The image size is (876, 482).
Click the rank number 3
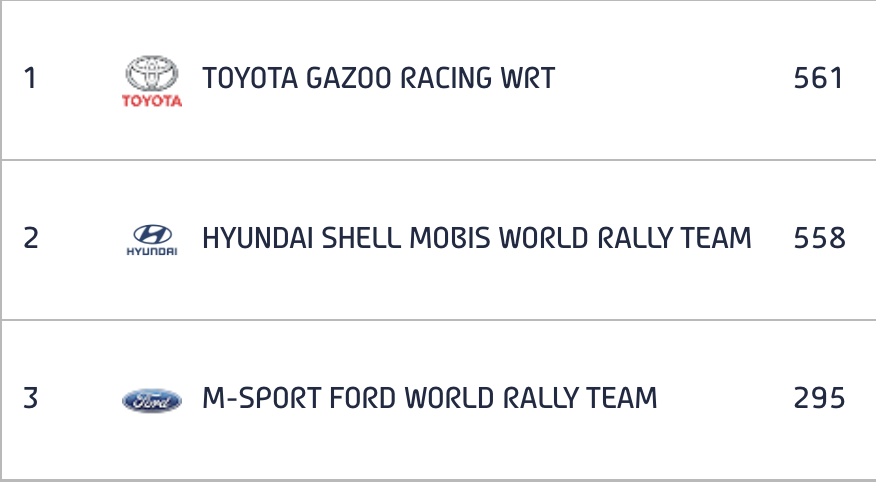point(31,398)
